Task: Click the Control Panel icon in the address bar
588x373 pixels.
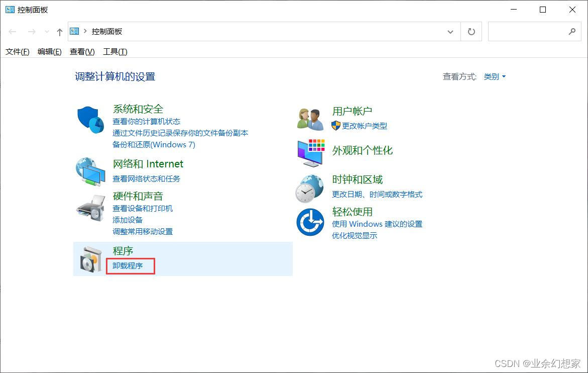Action: click(75, 32)
